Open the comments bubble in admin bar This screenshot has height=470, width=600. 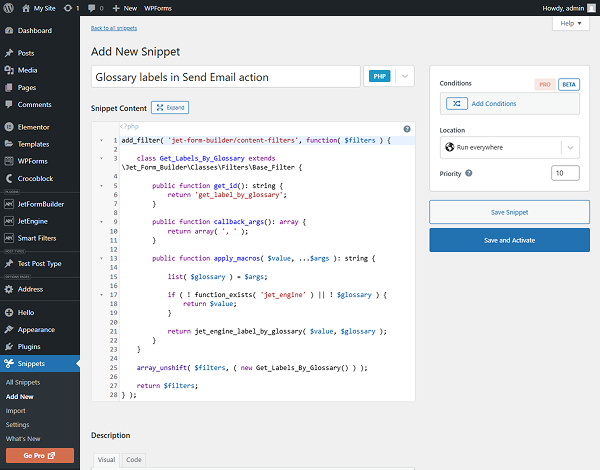coord(91,8)
